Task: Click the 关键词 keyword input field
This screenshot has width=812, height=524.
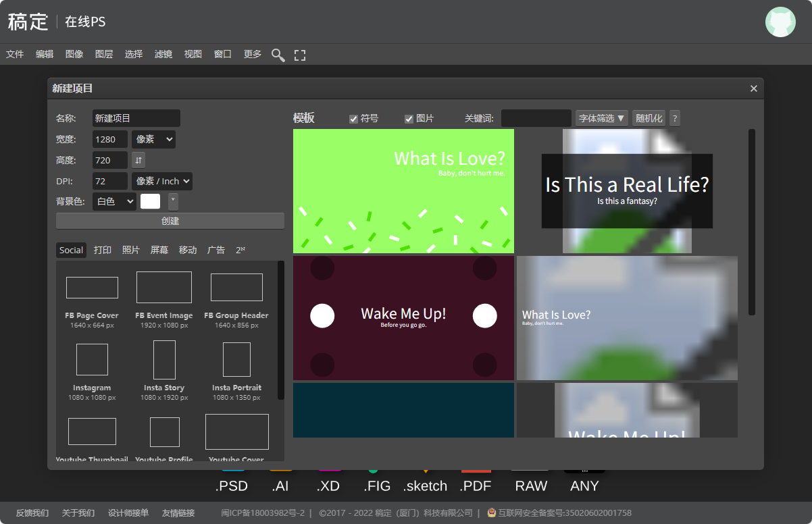Action: pos(536,118)
